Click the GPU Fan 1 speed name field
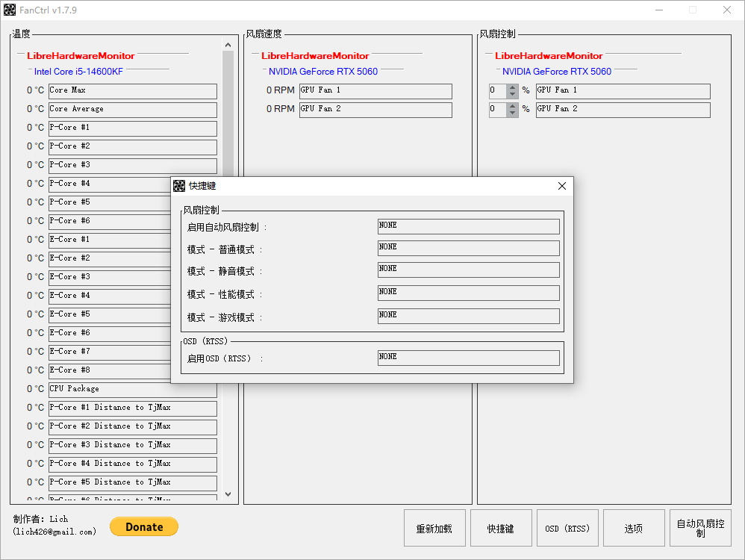 [x=375, y=91]
